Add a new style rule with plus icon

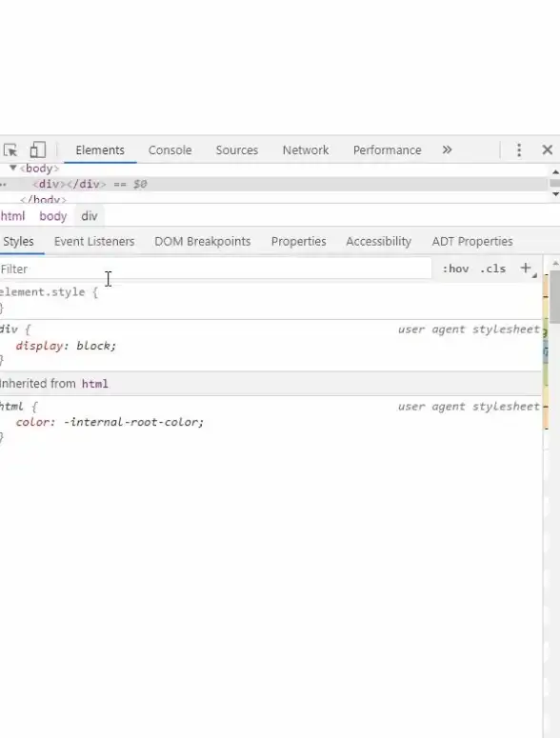point(526,269)
